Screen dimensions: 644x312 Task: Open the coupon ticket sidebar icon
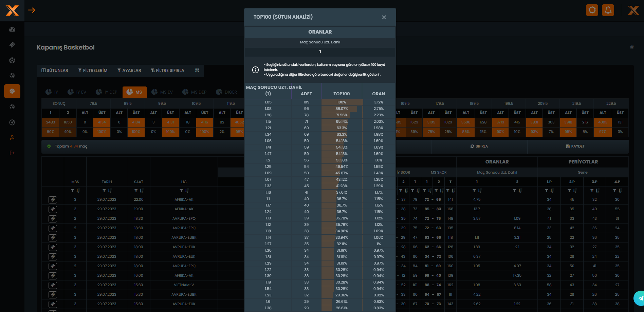tap(12, 45)
